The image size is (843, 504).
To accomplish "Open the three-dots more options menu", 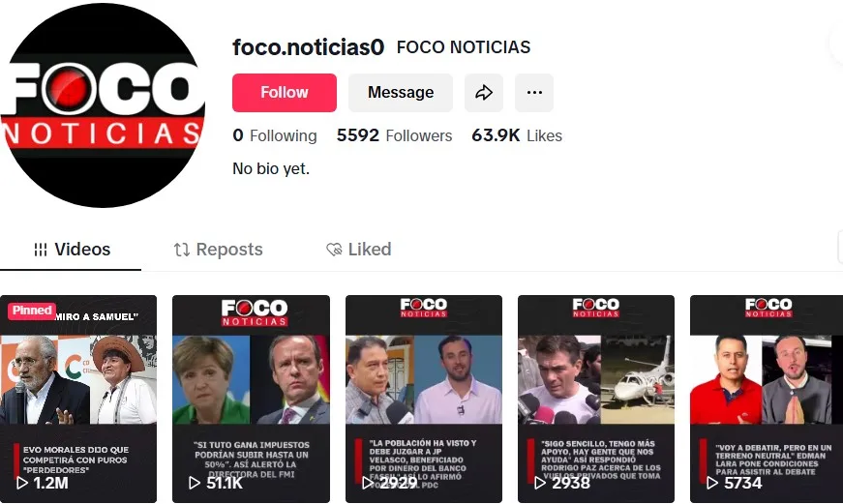I will point(534,93).
